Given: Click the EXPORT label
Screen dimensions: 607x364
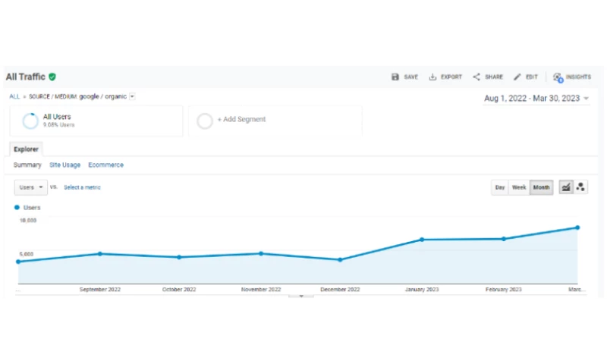Looking at the screenshot, I should (x=451, y=77).
